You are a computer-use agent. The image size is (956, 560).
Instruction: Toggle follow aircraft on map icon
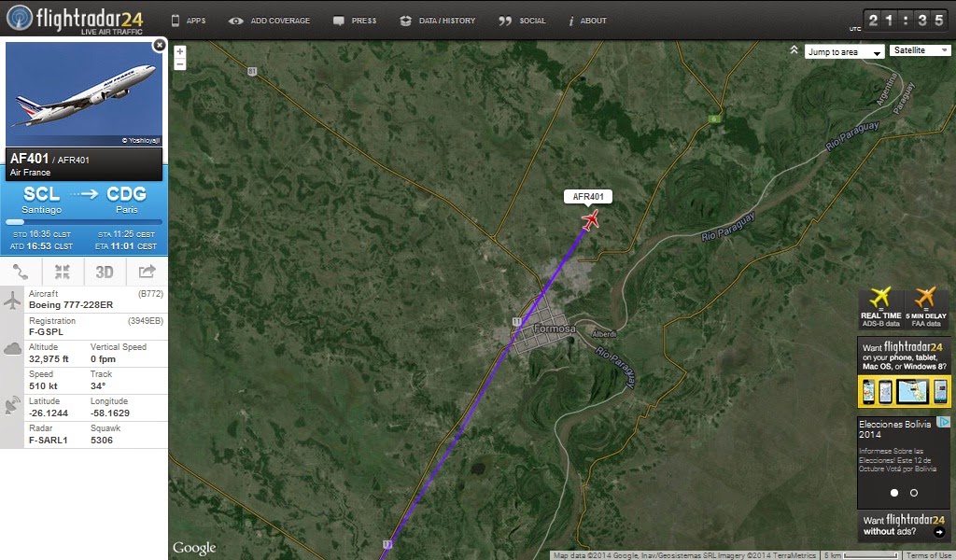pos(63,272)
